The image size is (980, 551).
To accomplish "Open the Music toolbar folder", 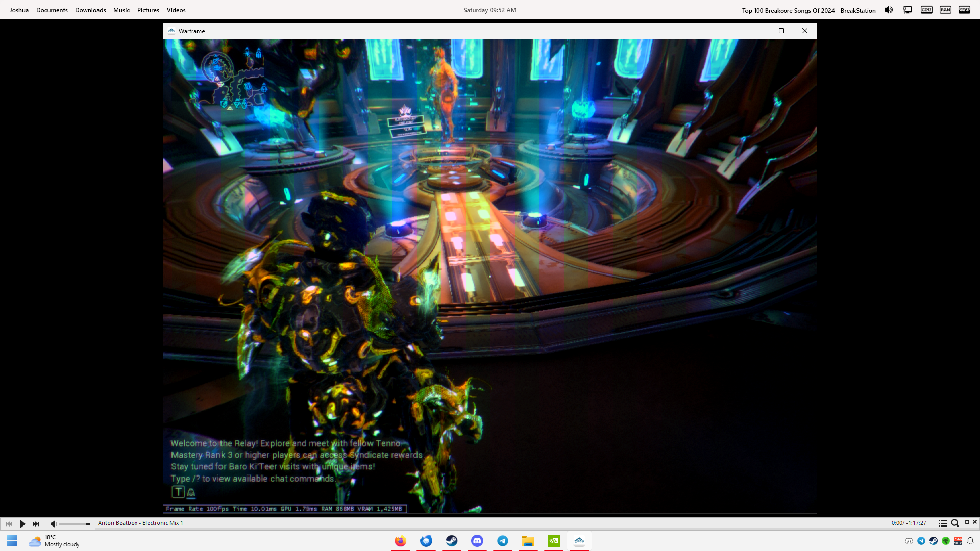I will click(x=121, y=10).
